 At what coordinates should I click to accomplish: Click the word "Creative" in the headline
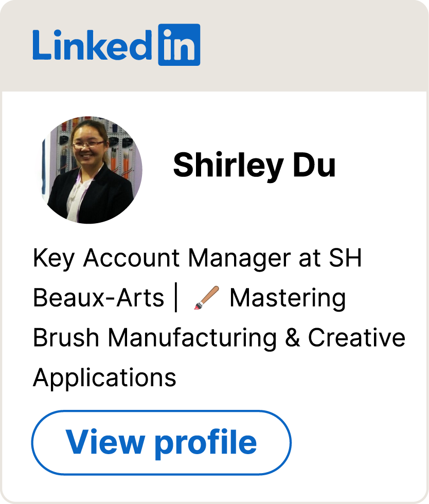(x=356, y=338)
